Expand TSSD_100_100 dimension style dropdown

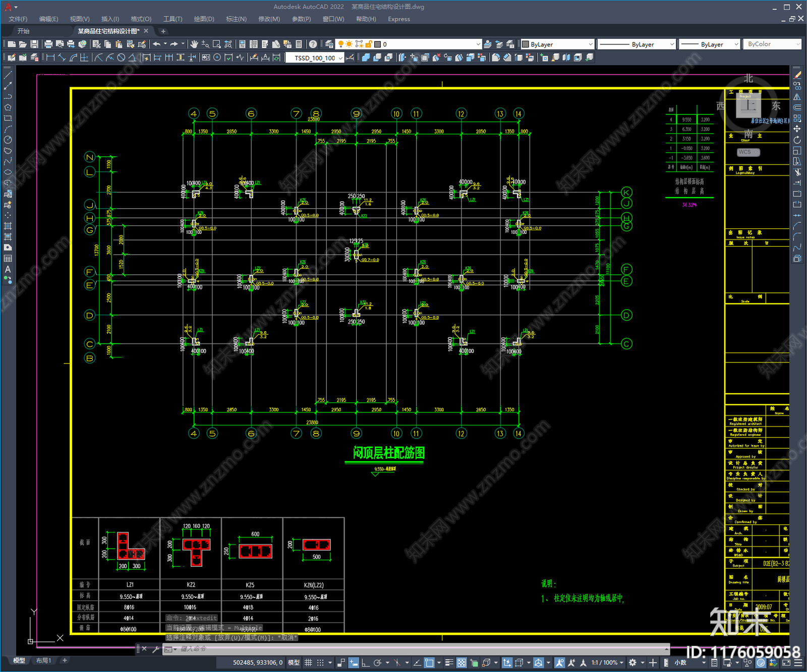click(341, 58)
